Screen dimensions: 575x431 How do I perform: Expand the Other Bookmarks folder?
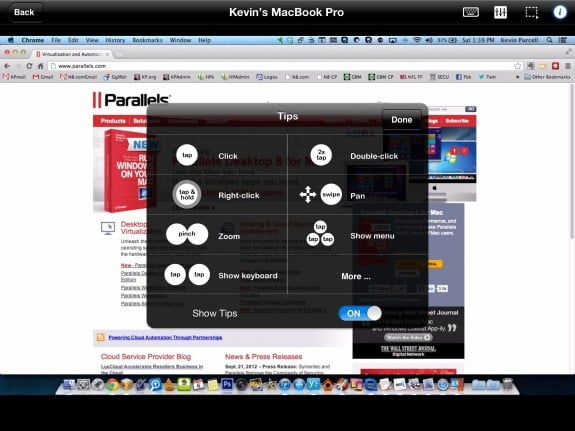click(x=547, y=77)
